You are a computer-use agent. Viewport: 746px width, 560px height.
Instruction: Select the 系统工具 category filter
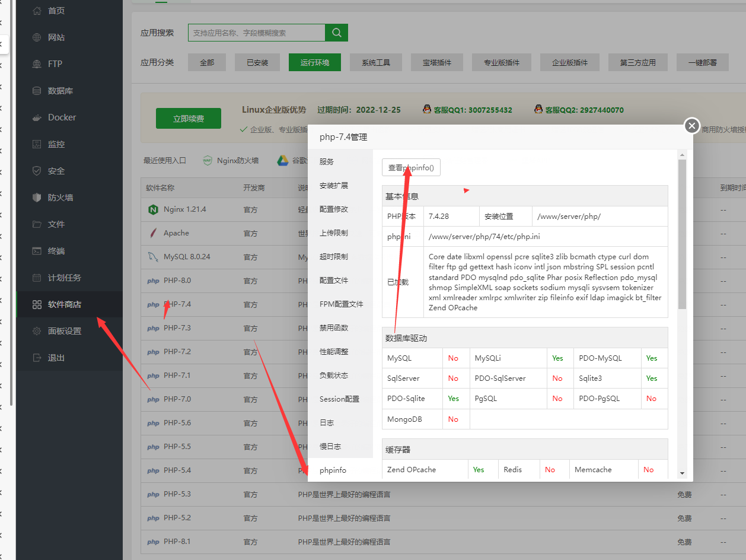pos(376,62)
